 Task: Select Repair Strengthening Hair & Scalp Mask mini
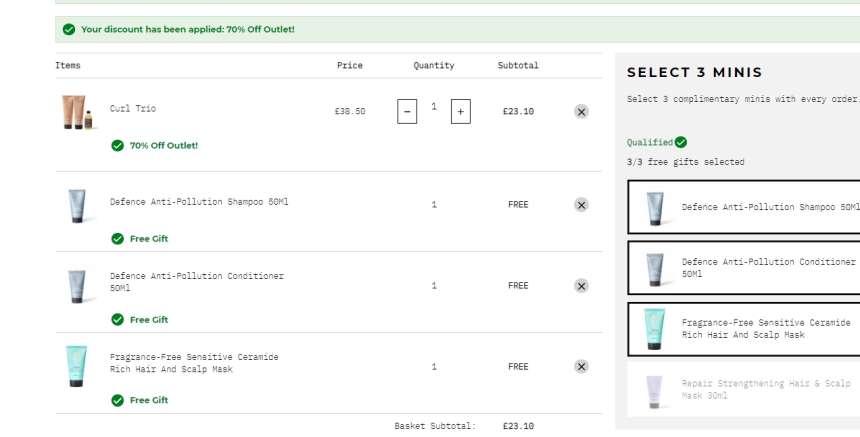tap(745, 389)
